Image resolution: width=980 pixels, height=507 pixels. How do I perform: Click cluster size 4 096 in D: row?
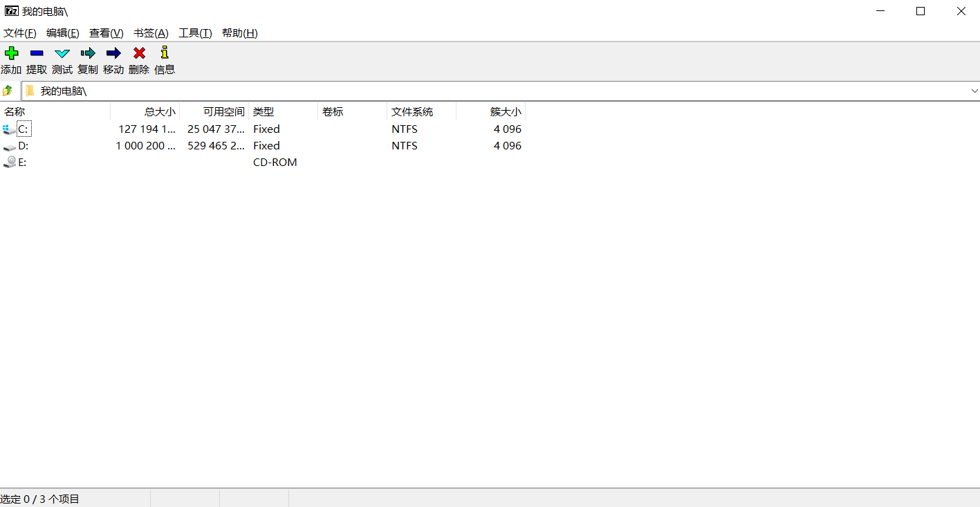pos(508,146)
